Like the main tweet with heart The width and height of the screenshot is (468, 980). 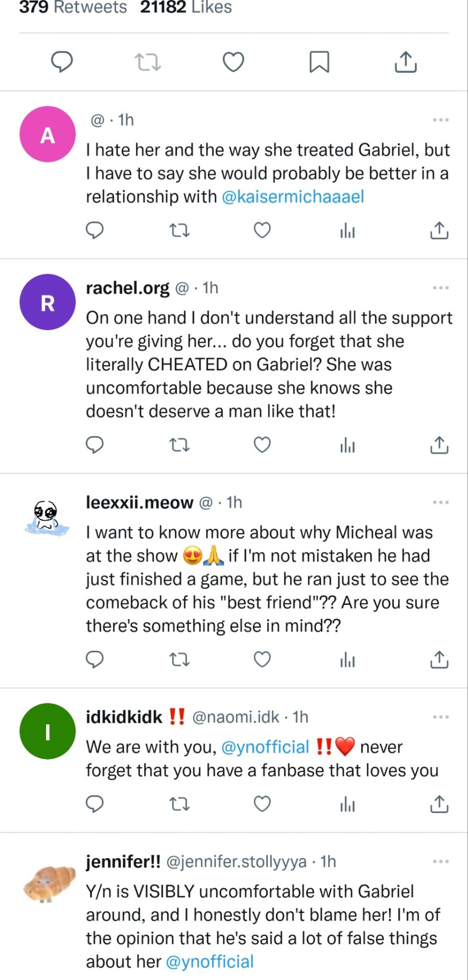tap(233, 62)
